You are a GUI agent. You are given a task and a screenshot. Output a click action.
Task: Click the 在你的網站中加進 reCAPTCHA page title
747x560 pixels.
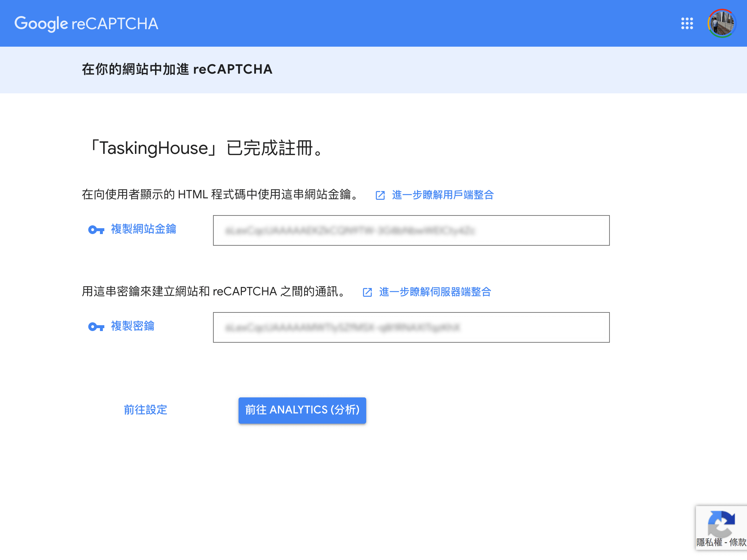pos(177,69)
